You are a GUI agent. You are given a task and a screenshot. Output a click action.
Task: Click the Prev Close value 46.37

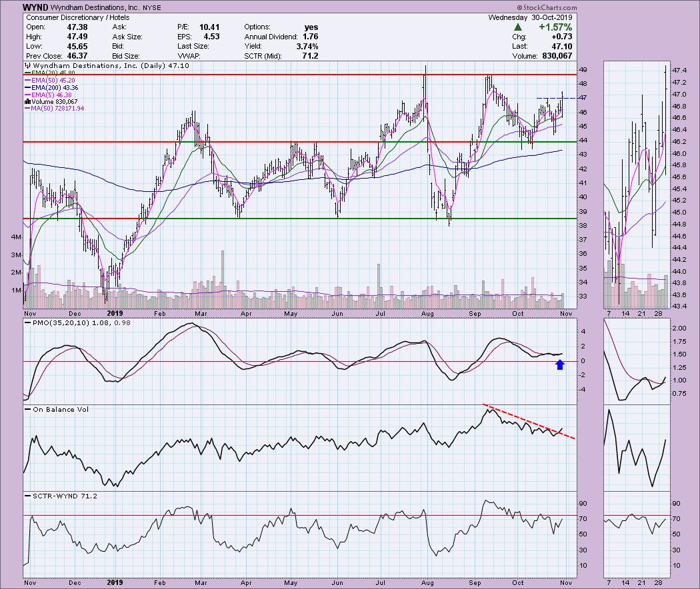point(77,56)
